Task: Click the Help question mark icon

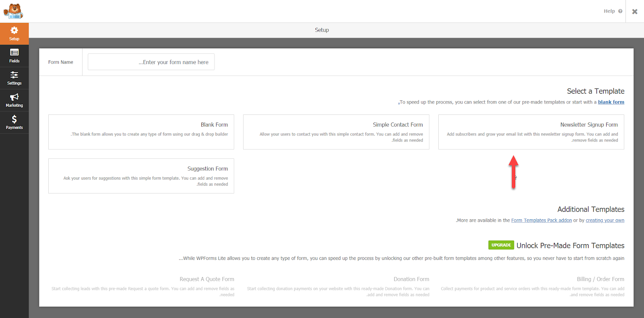Action: pyautogui.click(x=620, y=11)
